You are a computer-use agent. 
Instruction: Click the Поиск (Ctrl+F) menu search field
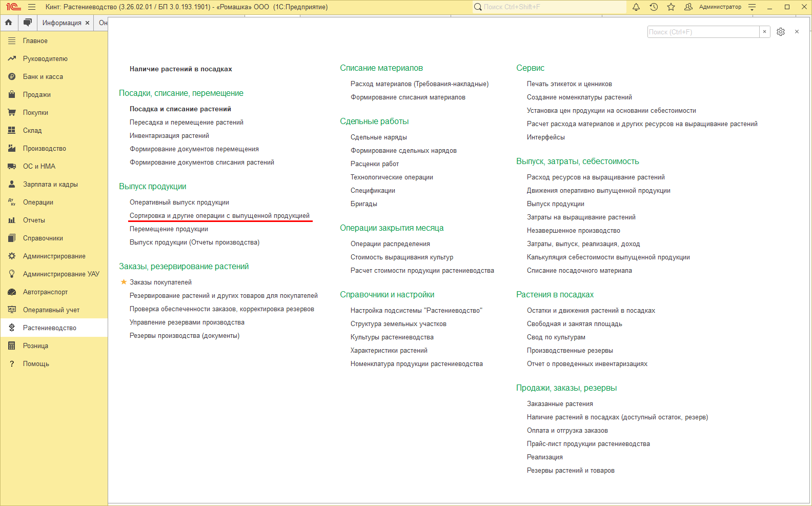703,32
